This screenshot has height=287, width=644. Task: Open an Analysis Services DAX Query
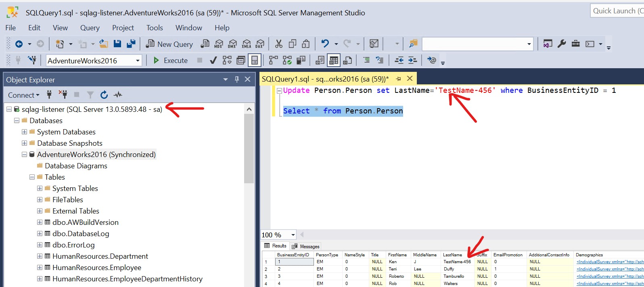coord(260,44)
